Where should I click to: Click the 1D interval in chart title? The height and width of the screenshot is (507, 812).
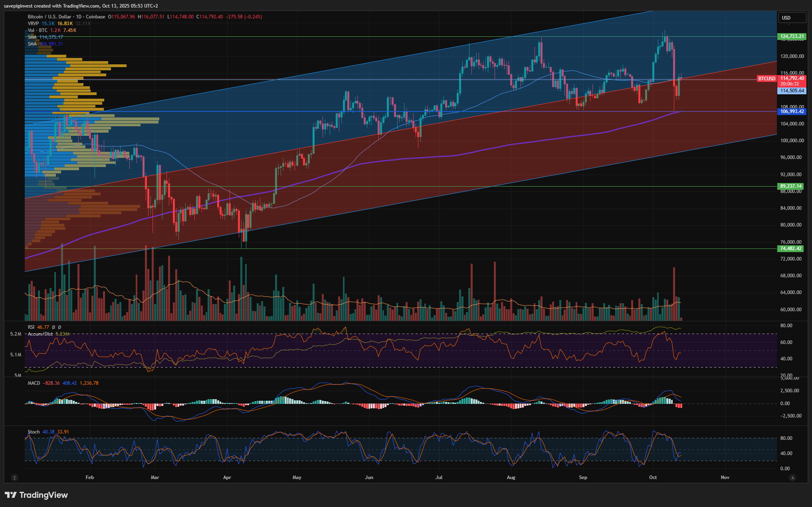coord(79,17)
